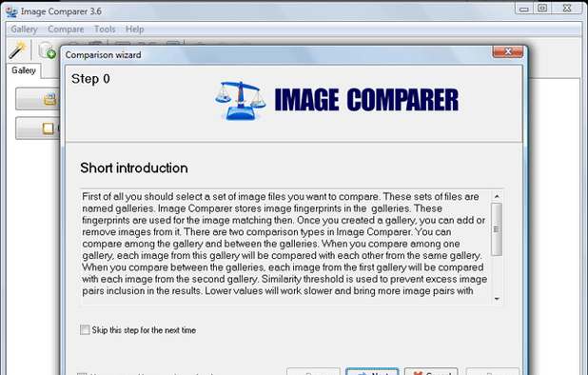
Task: Open the Compare menu
Action: click(66, 30)
